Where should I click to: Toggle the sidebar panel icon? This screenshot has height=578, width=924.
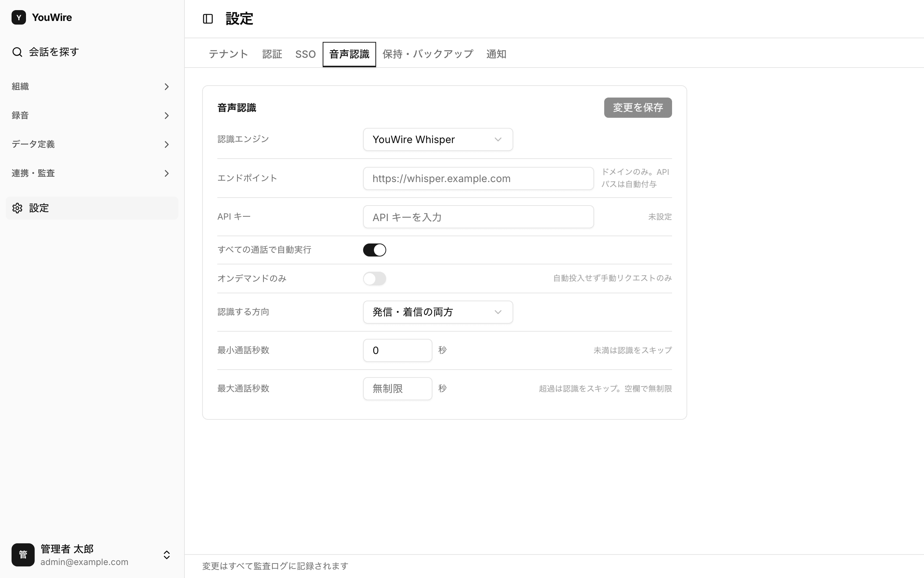(208, 19)
